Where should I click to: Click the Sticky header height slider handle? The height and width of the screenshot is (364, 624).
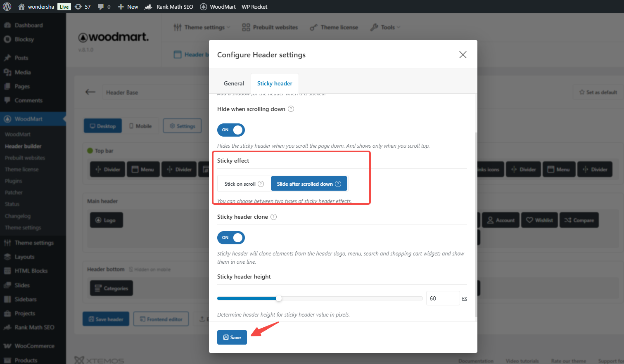(279, 298)
